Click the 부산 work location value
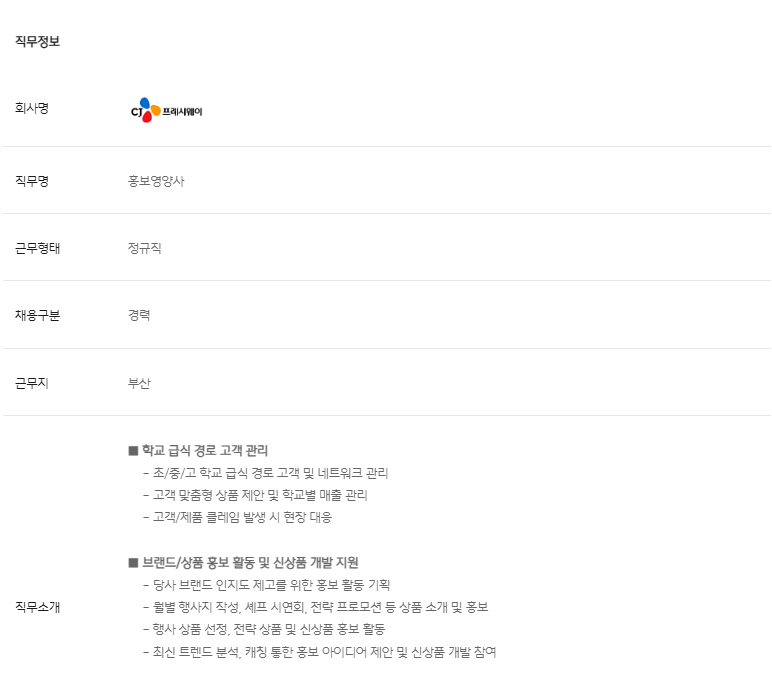772x680 pixels. coord(139,383)
